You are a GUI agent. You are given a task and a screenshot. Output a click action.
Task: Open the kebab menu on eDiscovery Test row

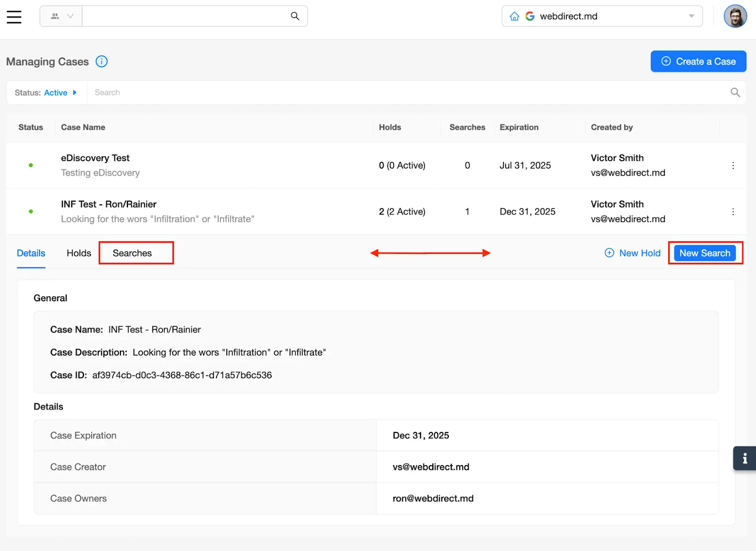733,166
